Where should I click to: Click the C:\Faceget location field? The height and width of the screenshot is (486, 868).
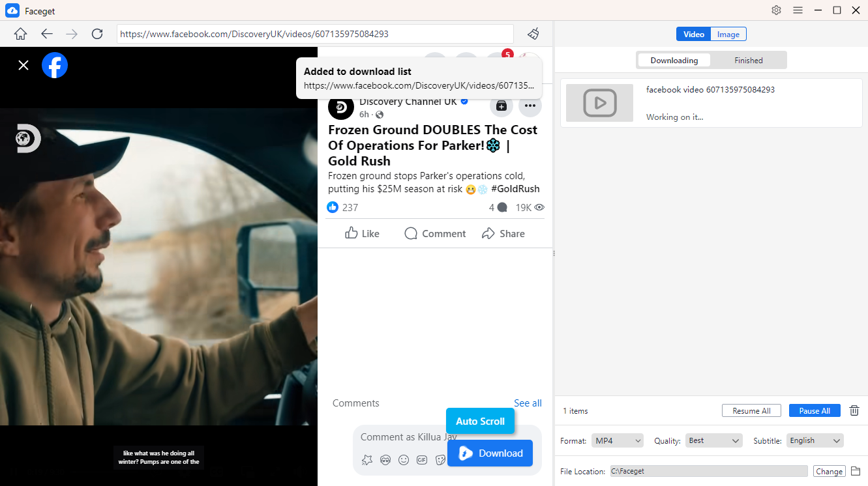(709, 471)
